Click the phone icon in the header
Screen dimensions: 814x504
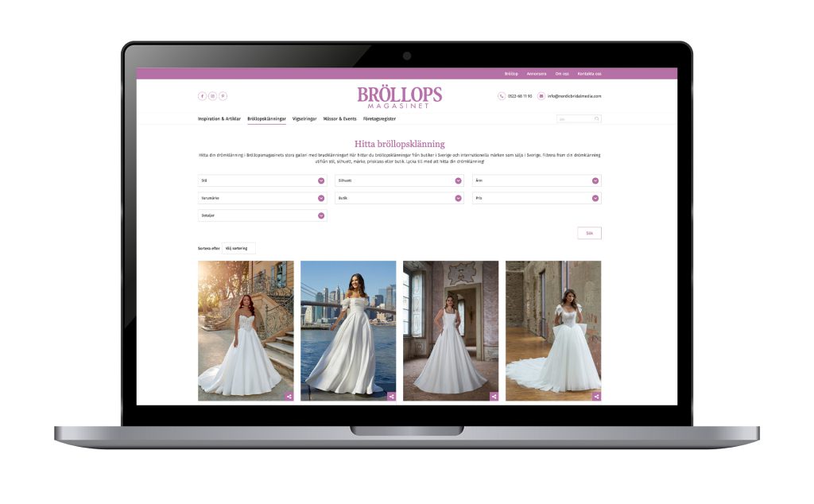coord(502,96)
